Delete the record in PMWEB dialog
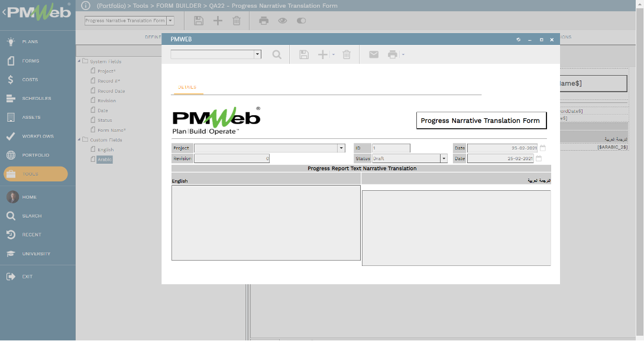 347,54
